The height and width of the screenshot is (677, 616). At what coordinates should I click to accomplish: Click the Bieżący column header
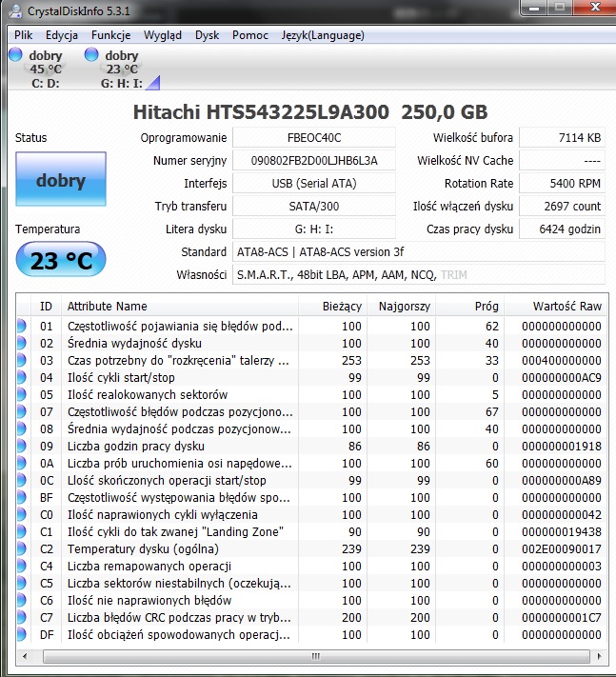pyautogui.click(x=332, y=306)
